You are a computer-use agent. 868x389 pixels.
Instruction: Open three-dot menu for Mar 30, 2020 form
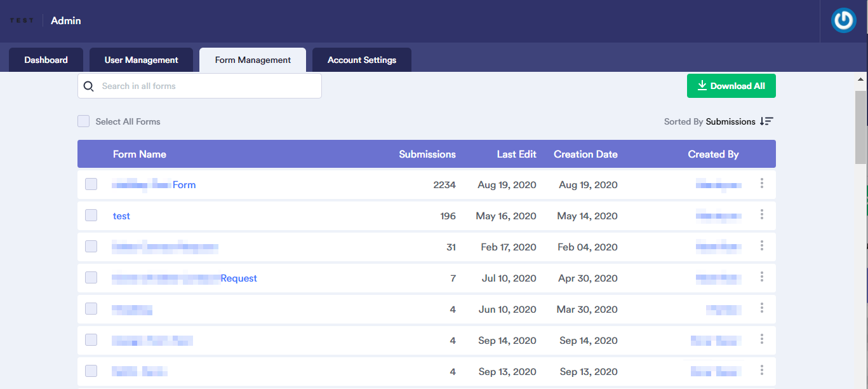coord(761,308)
